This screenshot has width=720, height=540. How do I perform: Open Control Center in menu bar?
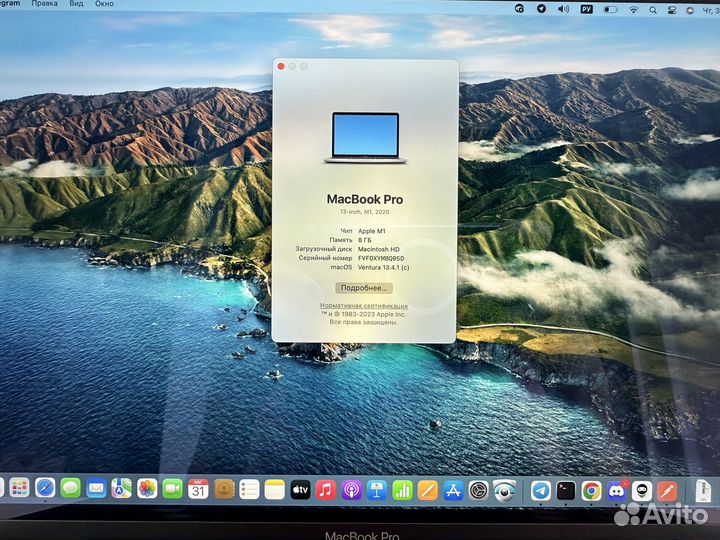(x=671, y=10)
